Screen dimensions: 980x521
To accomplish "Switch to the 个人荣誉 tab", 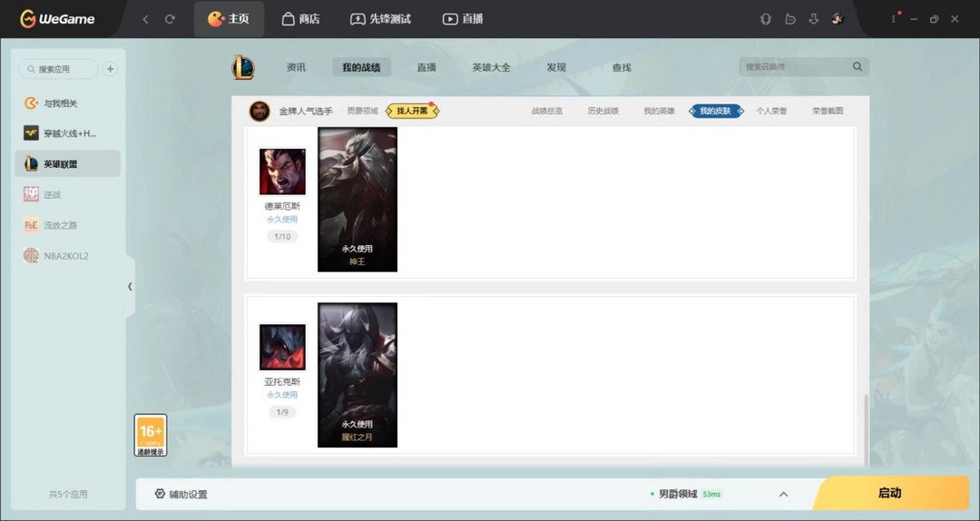I will click(x=771, y=111).
